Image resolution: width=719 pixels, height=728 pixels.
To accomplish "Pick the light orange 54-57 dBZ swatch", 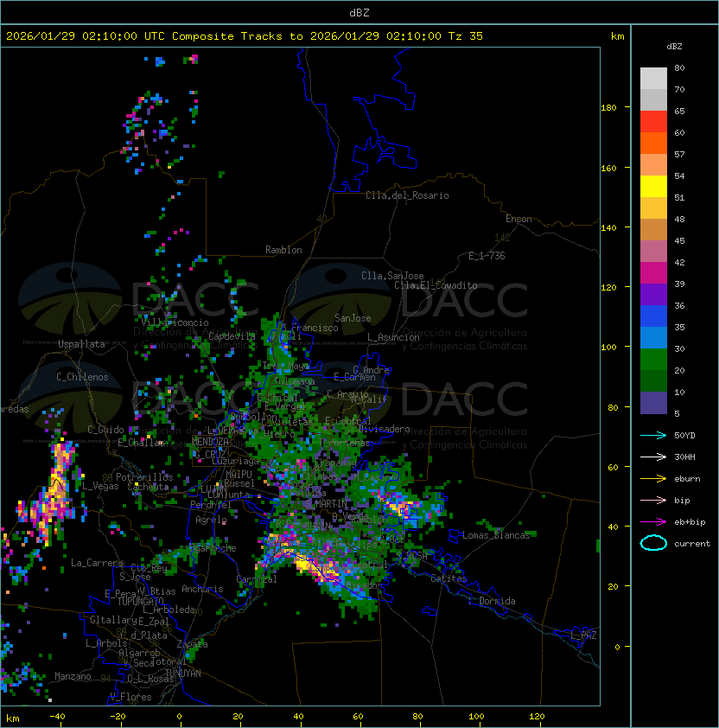I will pos(653,165).
